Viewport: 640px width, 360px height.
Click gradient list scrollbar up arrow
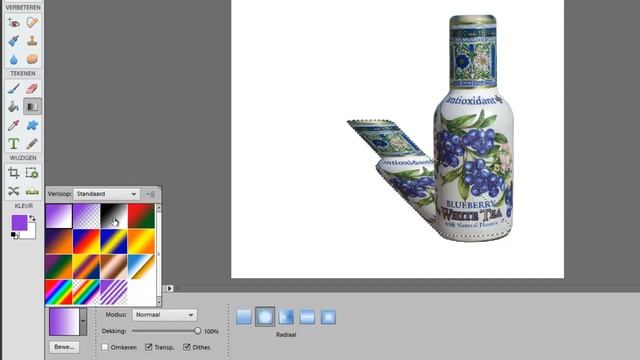[x=159, y=208]
